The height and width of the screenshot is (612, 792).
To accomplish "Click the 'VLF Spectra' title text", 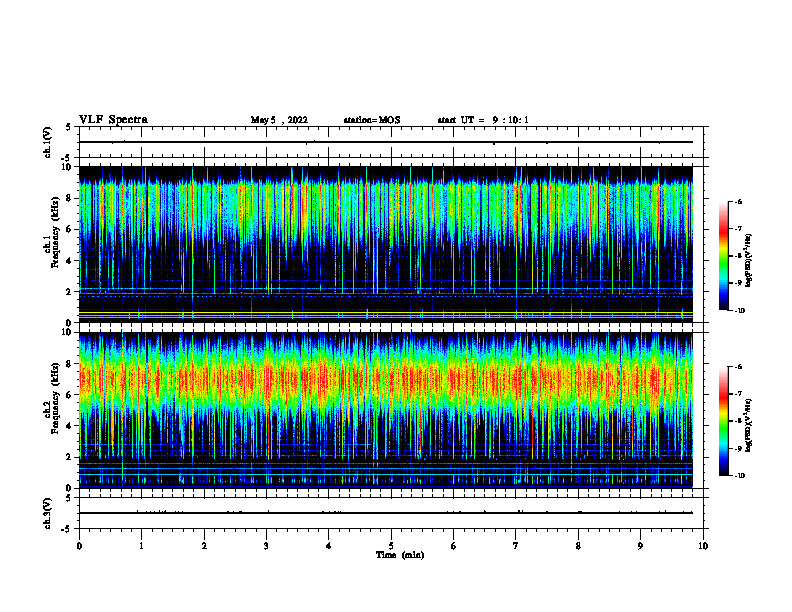I will 113,120.
